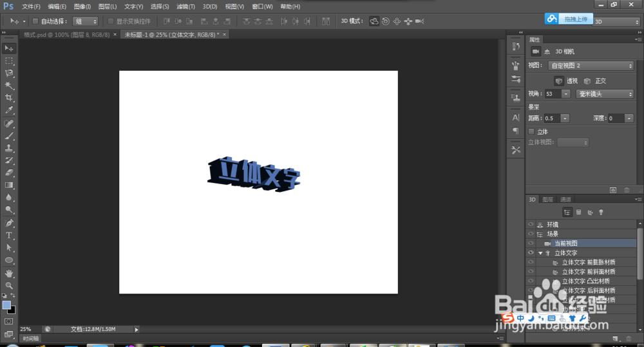Open the 图像(I) menu
644x347 pixels.
pyautogui.click(x=82, y=6)
